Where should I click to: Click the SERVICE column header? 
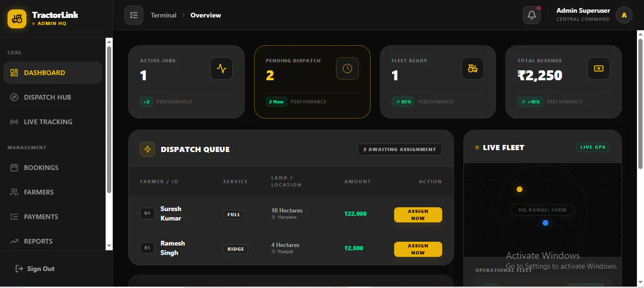point(235,181)
